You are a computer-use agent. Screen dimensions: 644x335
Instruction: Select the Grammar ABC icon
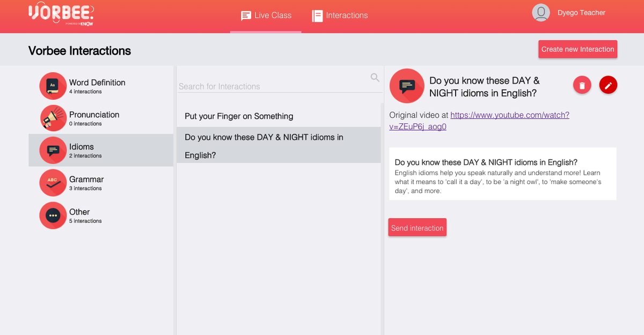point(53,183)
